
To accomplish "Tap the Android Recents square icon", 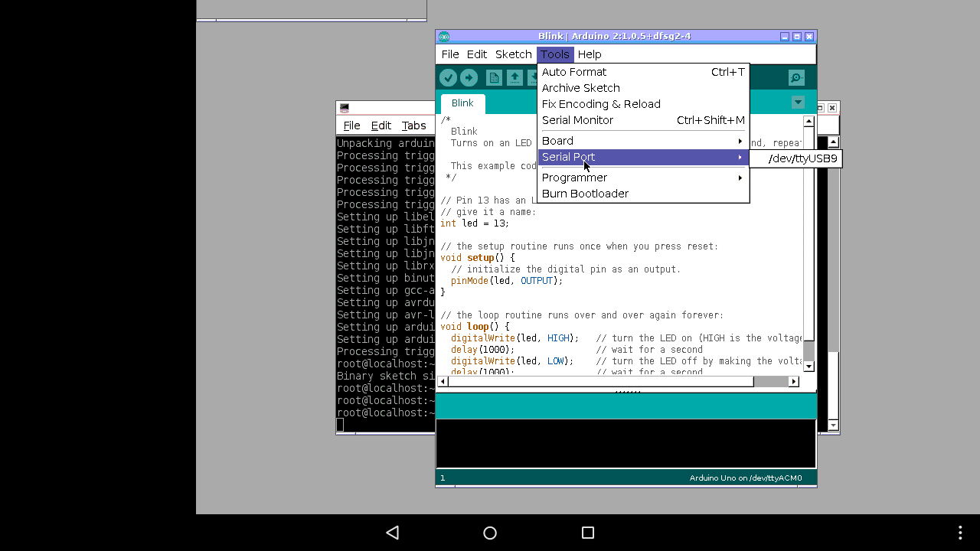I will [588, 533].
